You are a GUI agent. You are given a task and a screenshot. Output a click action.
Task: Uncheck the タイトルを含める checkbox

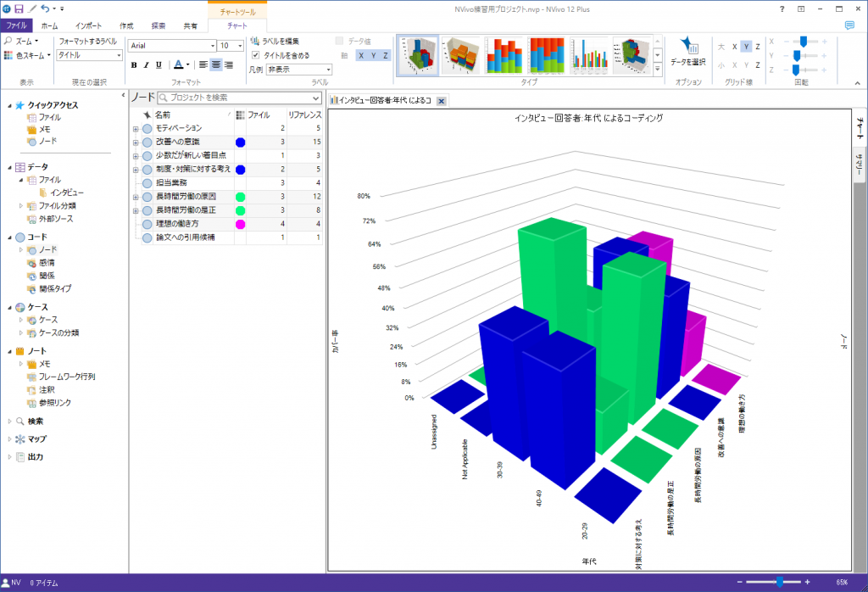(x=256, y=55)
